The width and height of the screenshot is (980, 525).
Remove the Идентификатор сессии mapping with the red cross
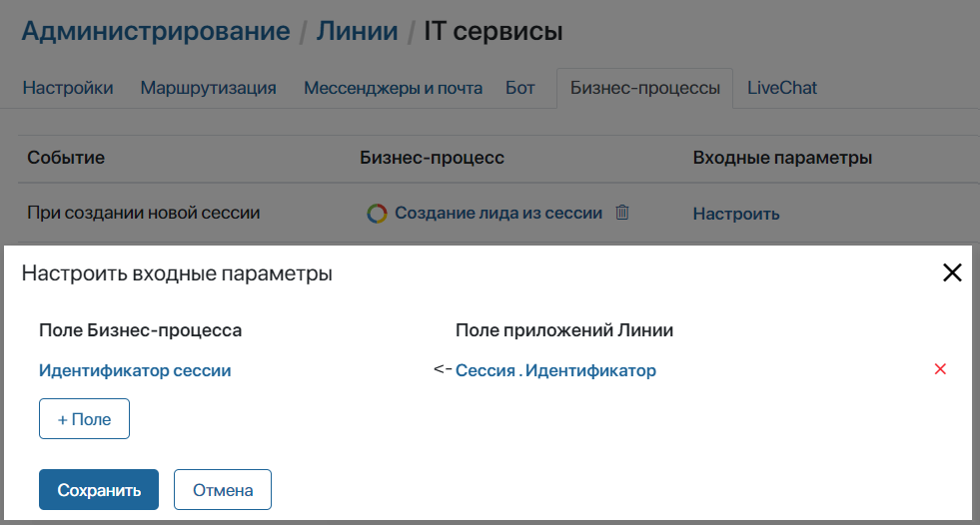pyautogui.click(x=939, y=370)
